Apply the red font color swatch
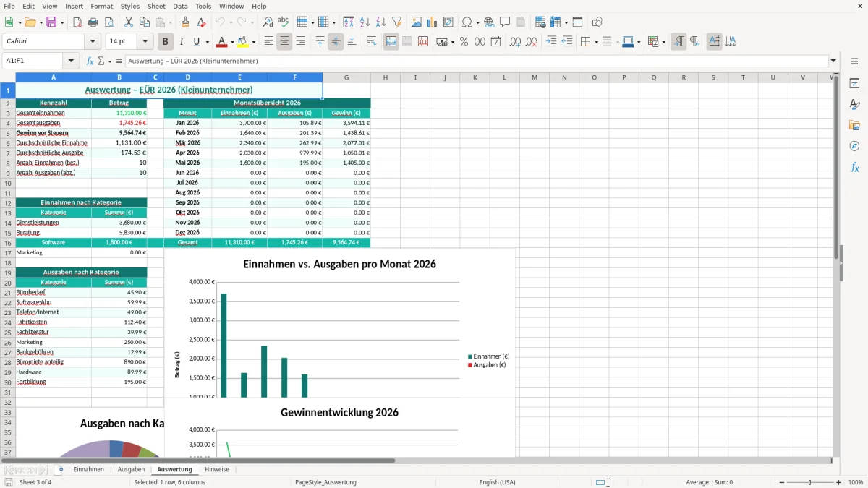This screenshot has width=868, height=488. (x=222, y=42)
